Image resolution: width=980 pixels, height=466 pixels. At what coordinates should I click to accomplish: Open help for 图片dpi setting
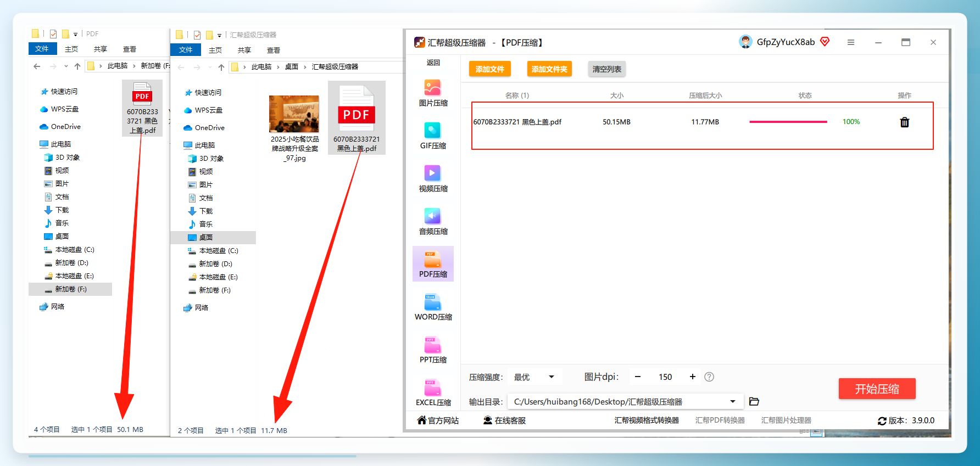tap(709, 377)
